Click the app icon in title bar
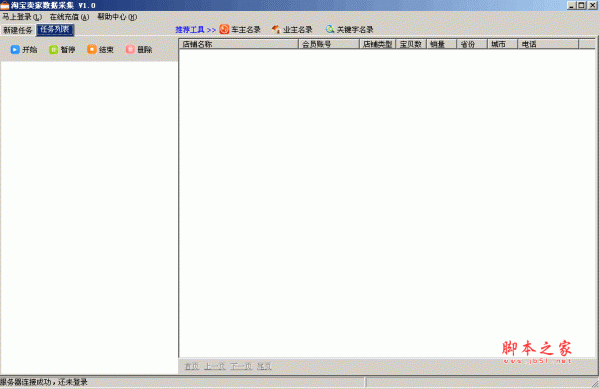The image size is (600, 389). [5, 5]
